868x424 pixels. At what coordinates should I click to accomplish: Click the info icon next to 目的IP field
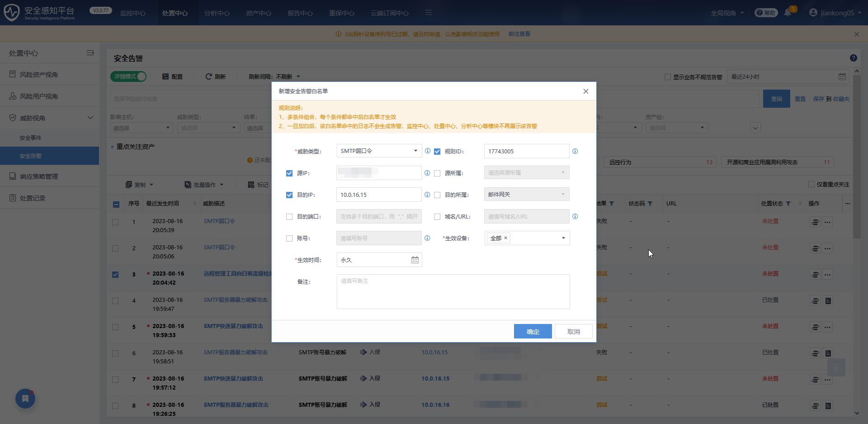click(427, 195)
